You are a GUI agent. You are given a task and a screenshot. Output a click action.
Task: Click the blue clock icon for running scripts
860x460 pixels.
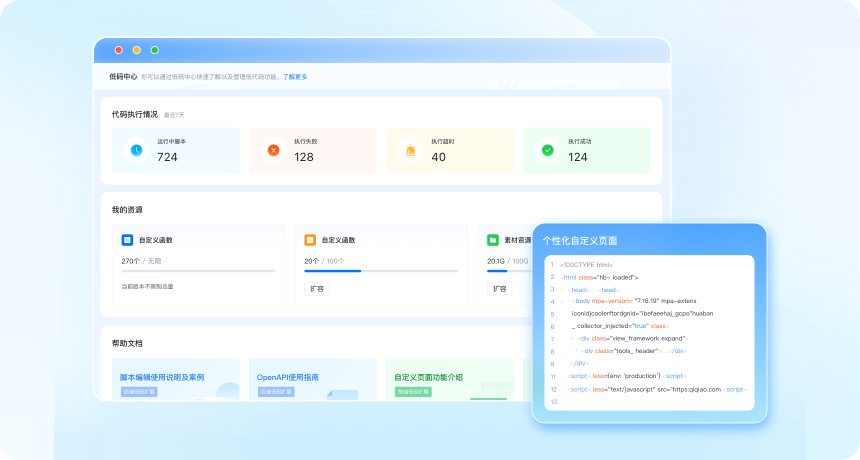click(x=136, y=150)
